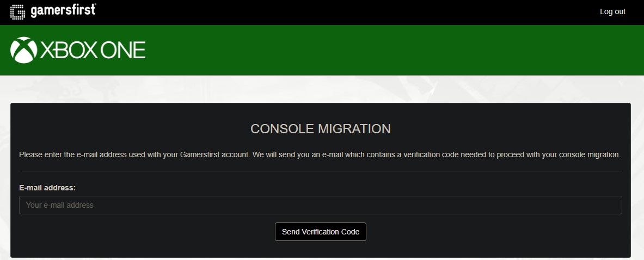
Task: Click the Gamersfirst logo icon
Action: click(17, 12)
